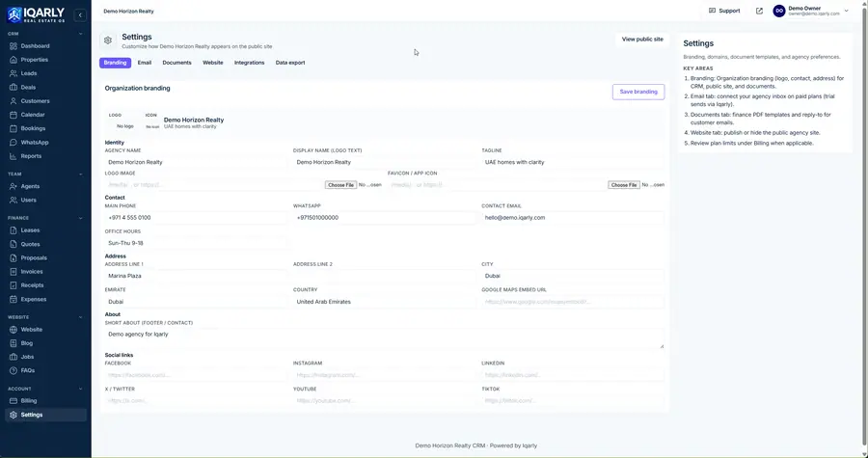Switch to the Branding tab
This screenshot has width=868, height=458.
click(115, 63)
